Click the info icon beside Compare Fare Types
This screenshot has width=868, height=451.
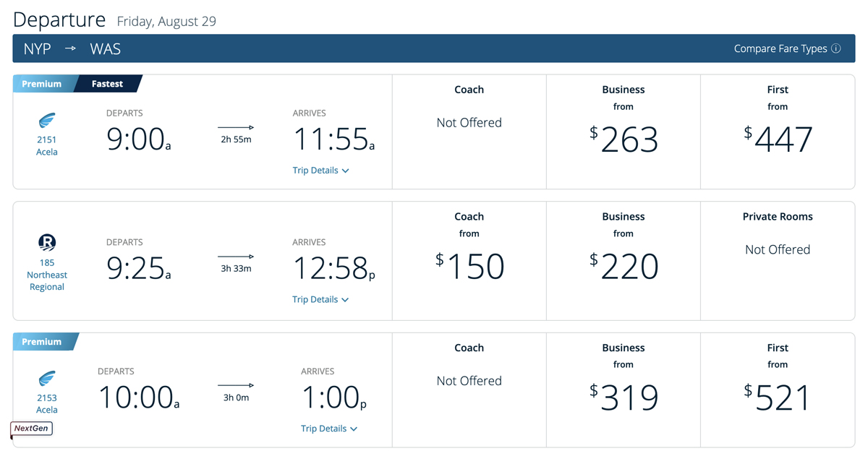pyautogui.click(x=836, y=48)
